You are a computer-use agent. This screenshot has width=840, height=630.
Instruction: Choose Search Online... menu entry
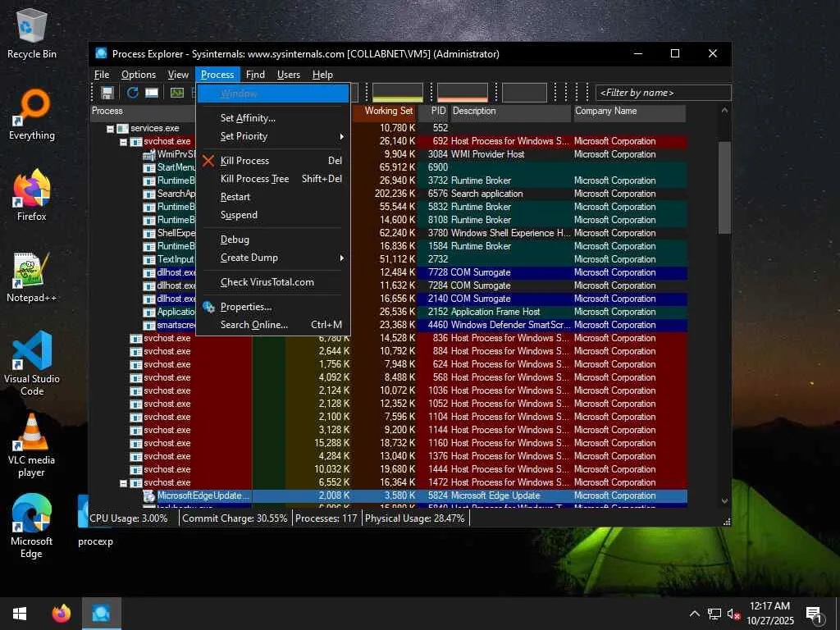pos(273,325)
